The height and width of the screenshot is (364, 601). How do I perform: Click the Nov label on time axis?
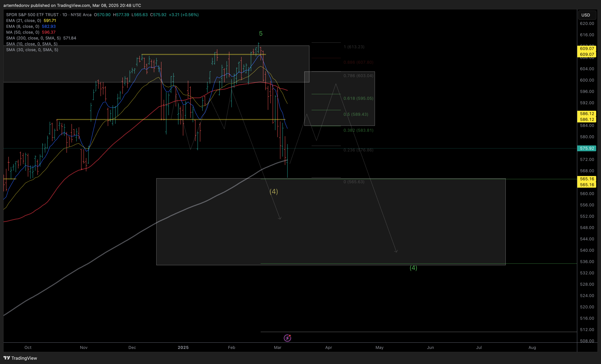point(84,348)
